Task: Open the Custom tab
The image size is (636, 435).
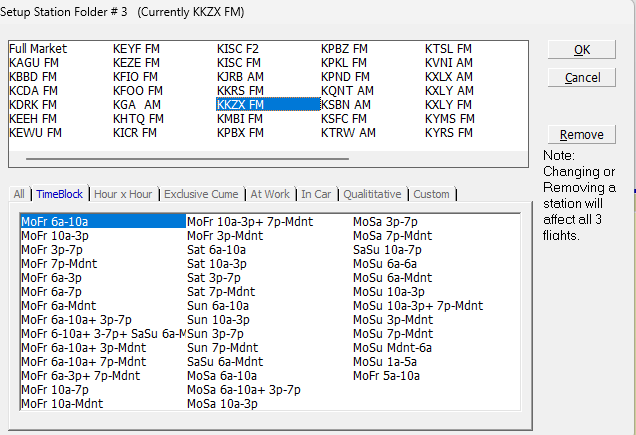Action: pyautogui.click(x=431, y=194)
